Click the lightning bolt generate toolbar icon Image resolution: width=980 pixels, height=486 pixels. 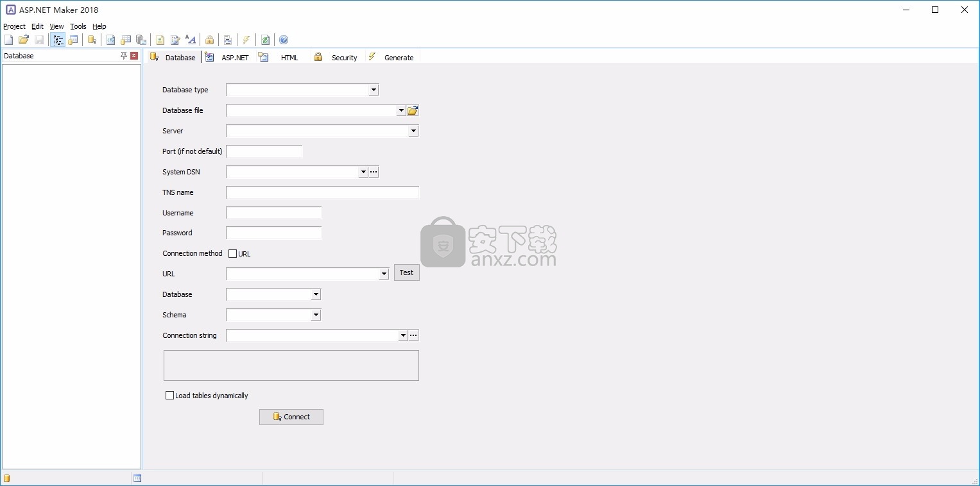(x=246, y=40)
